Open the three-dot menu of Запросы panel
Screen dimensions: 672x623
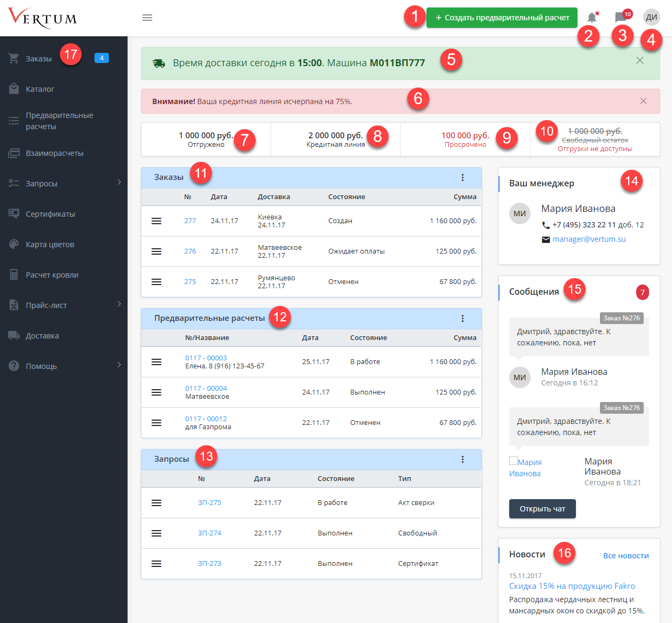pos(462,460)
